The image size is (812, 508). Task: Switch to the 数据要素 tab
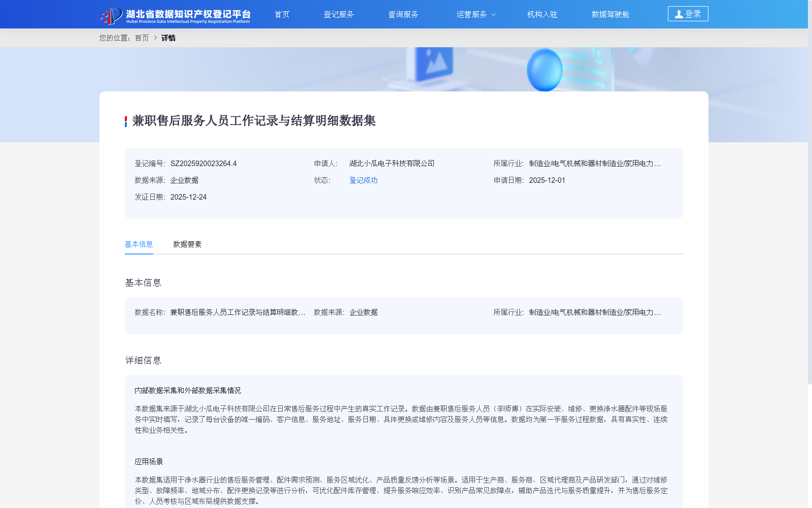click(x=187, y=244)
